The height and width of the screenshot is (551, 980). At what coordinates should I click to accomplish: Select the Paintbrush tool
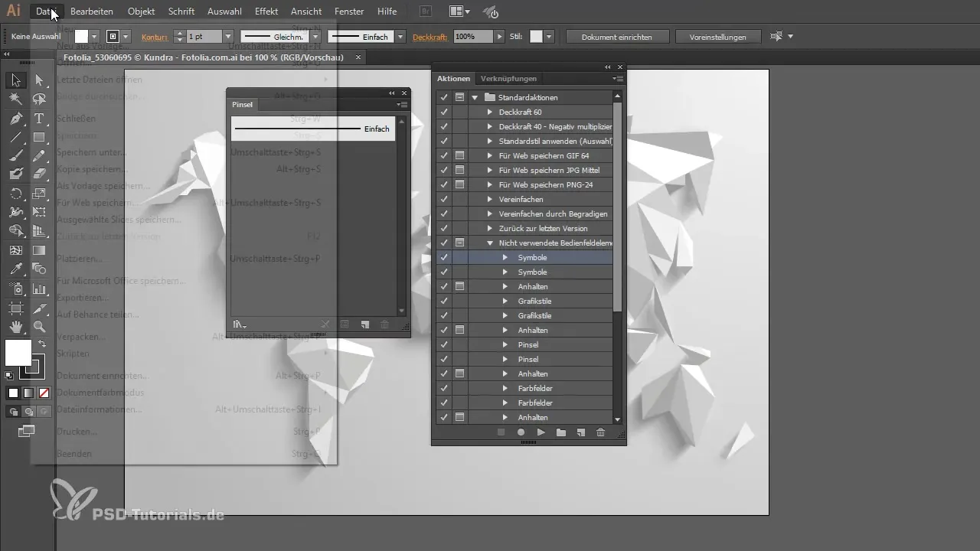(x=16, y=155)
